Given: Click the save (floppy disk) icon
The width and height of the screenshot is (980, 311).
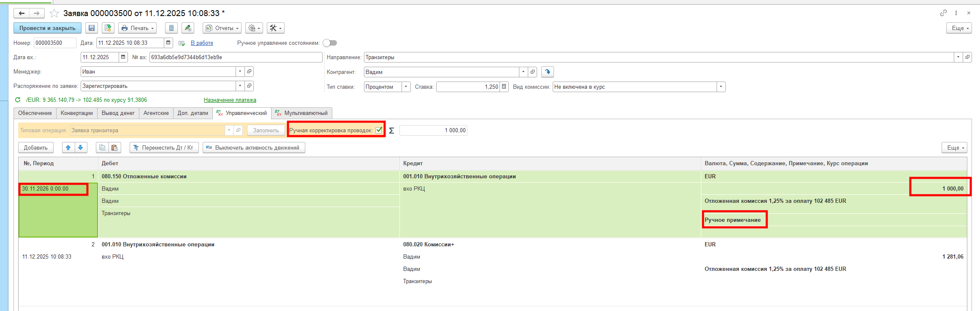Looking at the screenshot, I should click(92, 28).
